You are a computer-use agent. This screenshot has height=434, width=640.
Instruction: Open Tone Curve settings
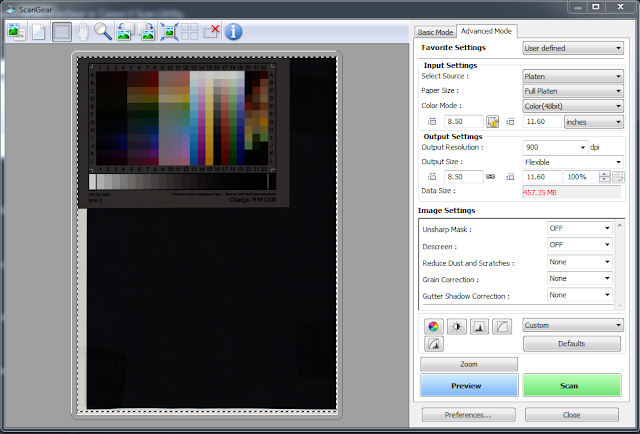coord(502,327)
